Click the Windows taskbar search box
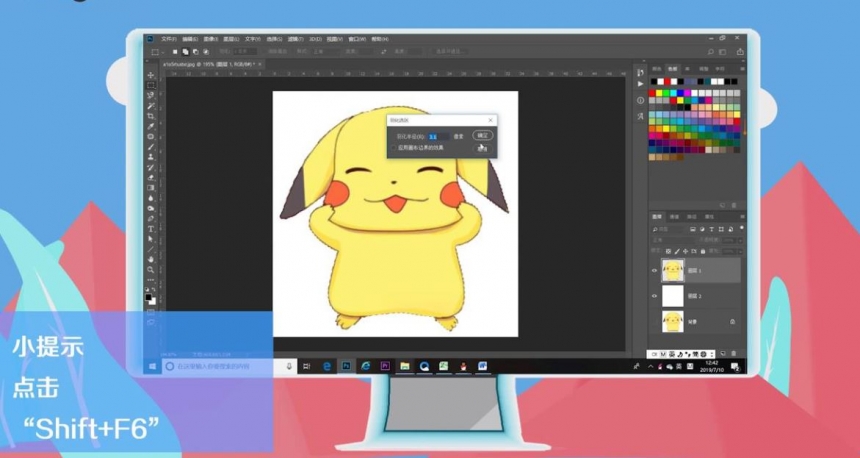 click(228, 366)
